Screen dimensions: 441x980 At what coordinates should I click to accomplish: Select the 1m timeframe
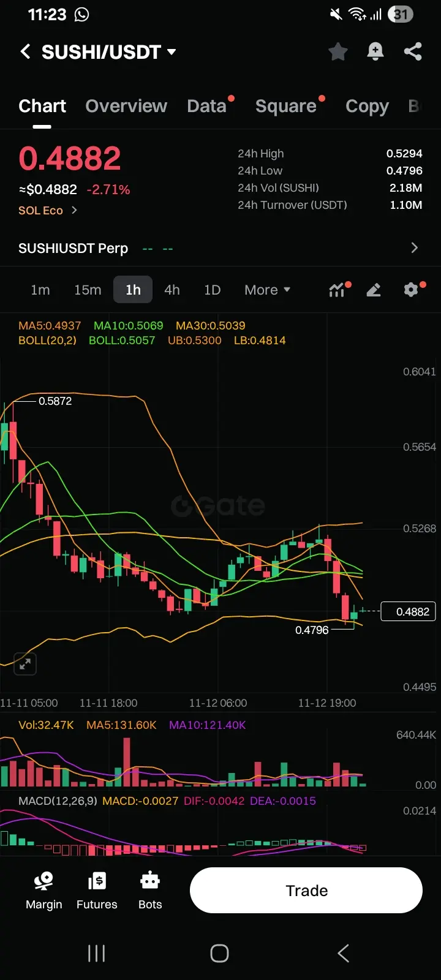coord(40,290)
